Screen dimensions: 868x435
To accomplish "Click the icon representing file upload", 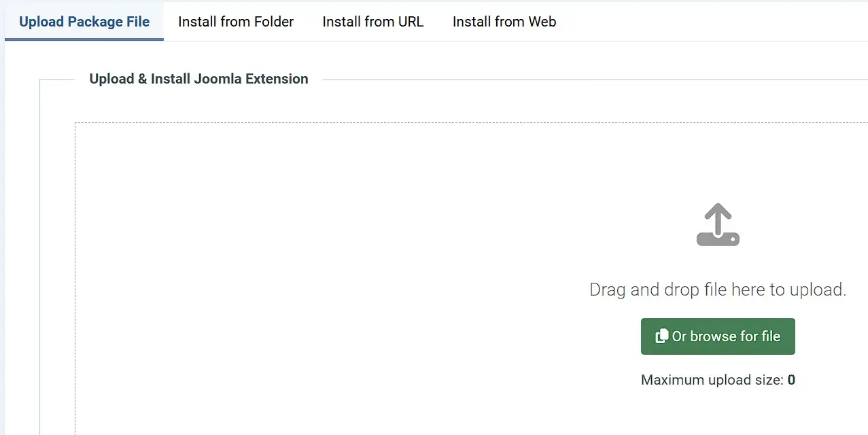I will coord(718,224).
